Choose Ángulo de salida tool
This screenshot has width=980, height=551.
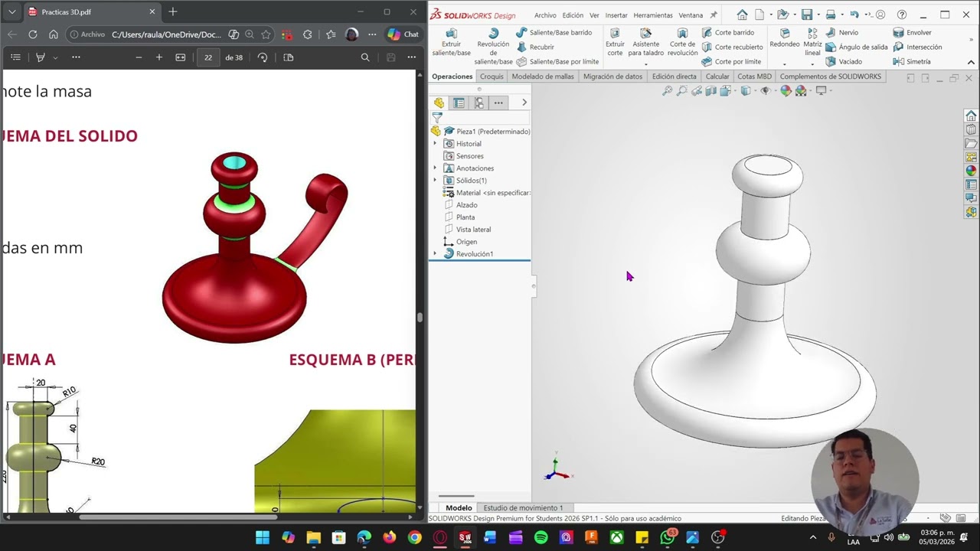[856, 47]
